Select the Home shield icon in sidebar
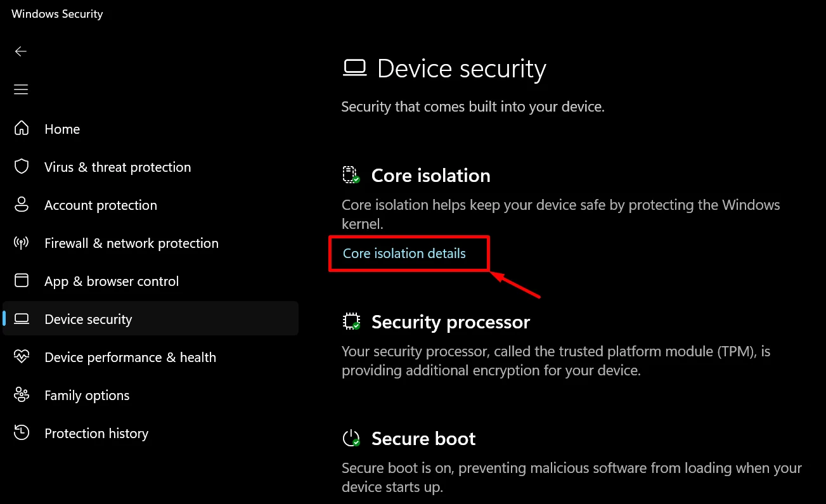This screenshot has width=826, height=504. point(21,128)
